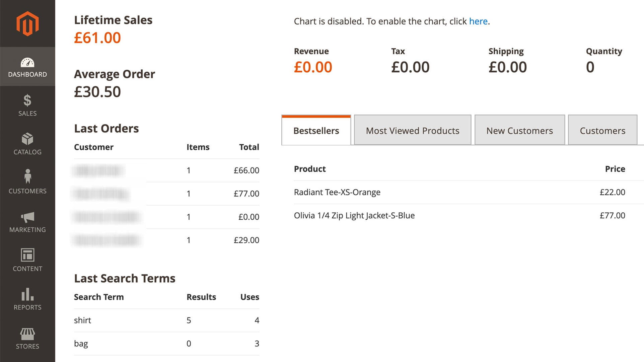
Task: Switch to the New Customers tab
Action: pyautogui.click(x=519, y=130)
